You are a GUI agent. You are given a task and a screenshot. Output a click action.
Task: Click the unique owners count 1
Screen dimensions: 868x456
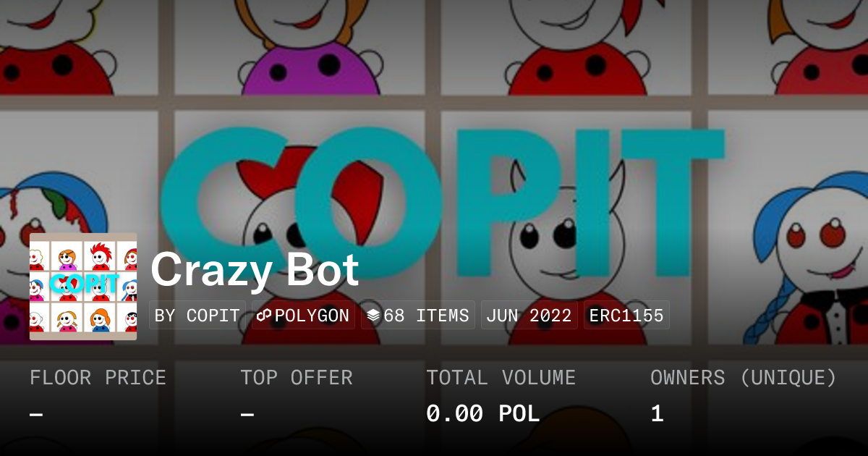pos(657,414)
